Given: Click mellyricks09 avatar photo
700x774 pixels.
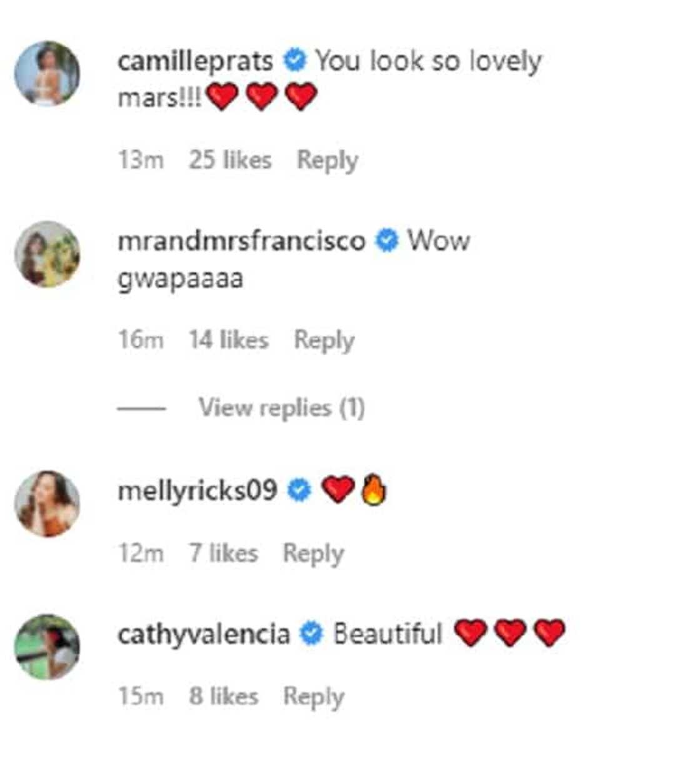Looking at the screenshot, I should click(x=47, y=503).
